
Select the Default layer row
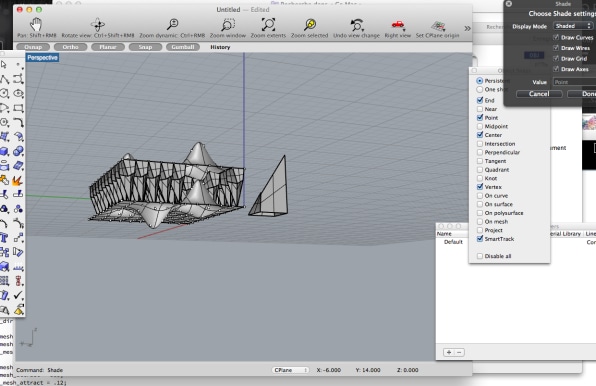click(452, 242)
